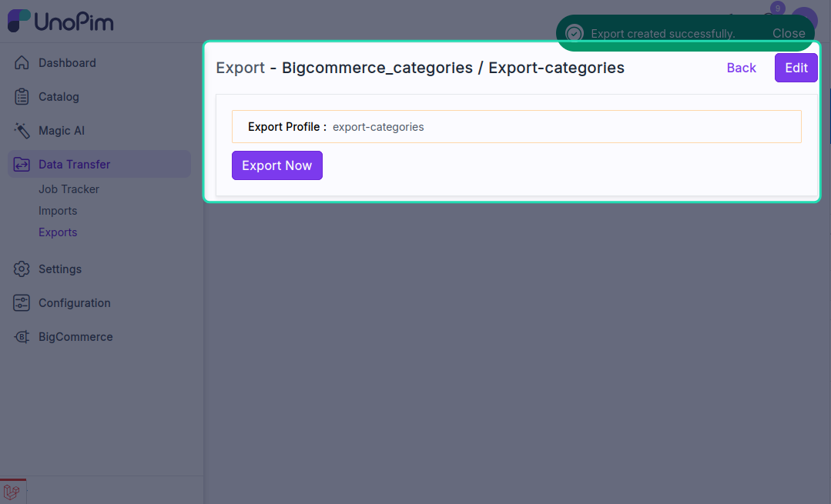This screenshot has width=831, height=504.
Task: Click the Data Transfer arrows icon
Action: (22, 164)
